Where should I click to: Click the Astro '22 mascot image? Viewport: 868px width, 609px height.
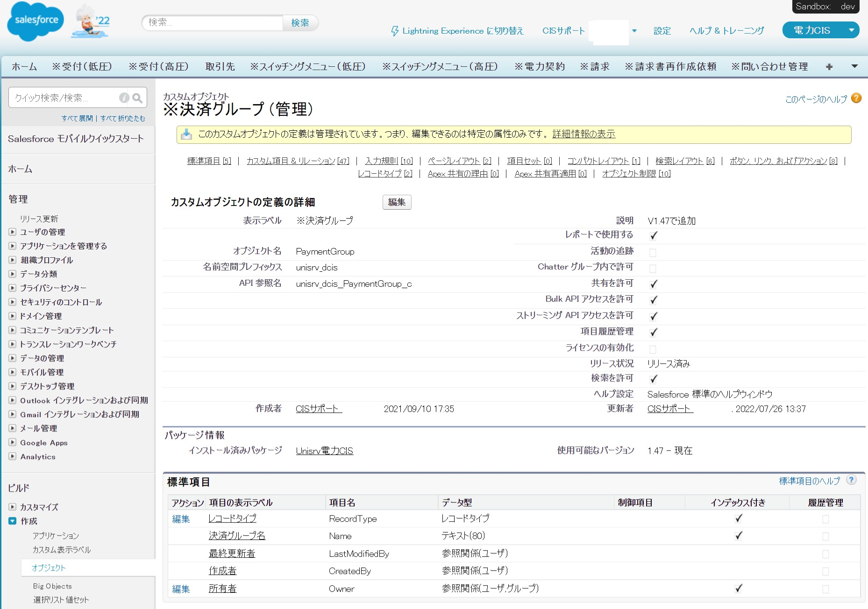point(91,21)
